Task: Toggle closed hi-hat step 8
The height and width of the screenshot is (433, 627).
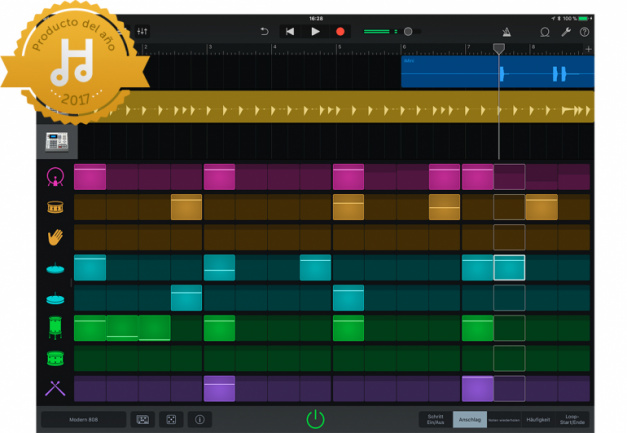Action: click(315, 267)
